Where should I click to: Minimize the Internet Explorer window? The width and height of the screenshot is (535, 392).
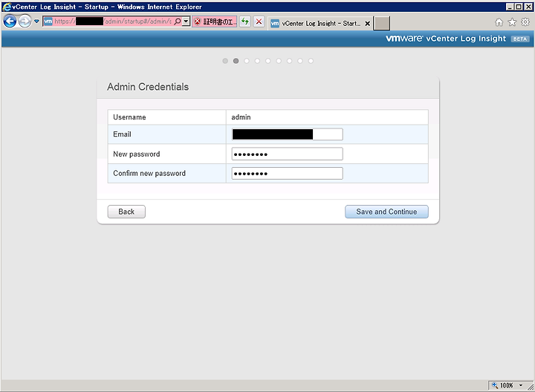click(510, 7)
